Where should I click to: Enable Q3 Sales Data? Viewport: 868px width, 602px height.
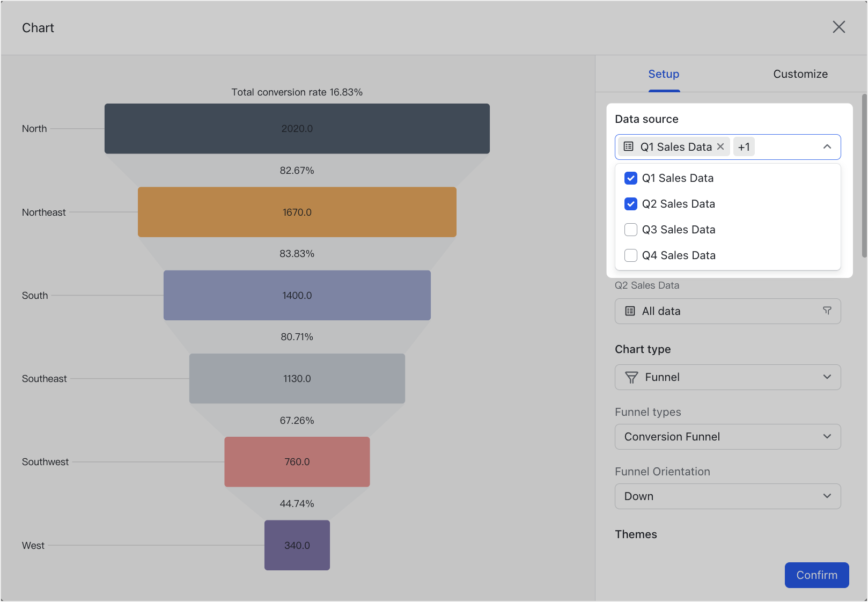(x=630, y=230)
